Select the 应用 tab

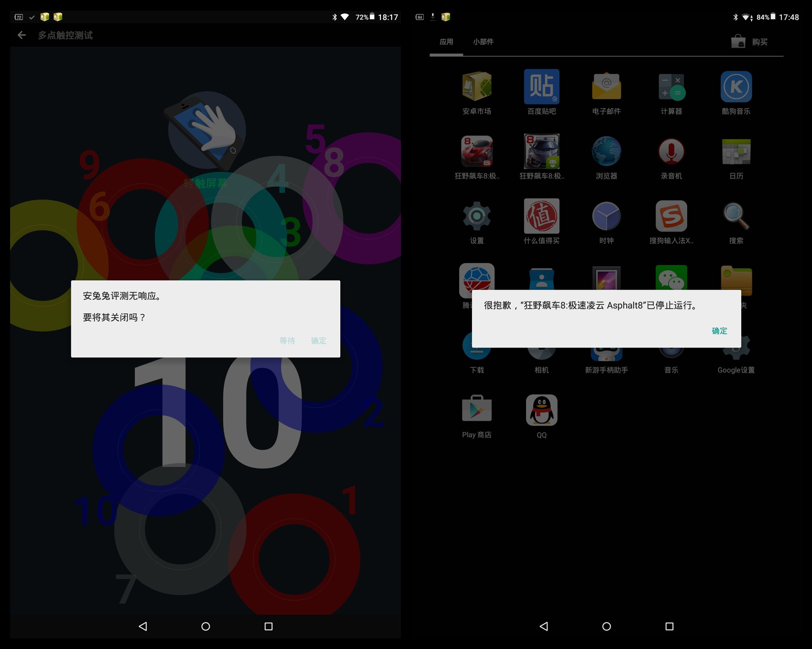[446, 42]
